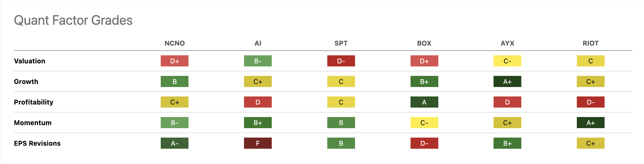The width and height of the screenshot is (644, 164).
Task: Click AI's dark red F EPS Revisions grade
Action: click(x=258, y=143)
